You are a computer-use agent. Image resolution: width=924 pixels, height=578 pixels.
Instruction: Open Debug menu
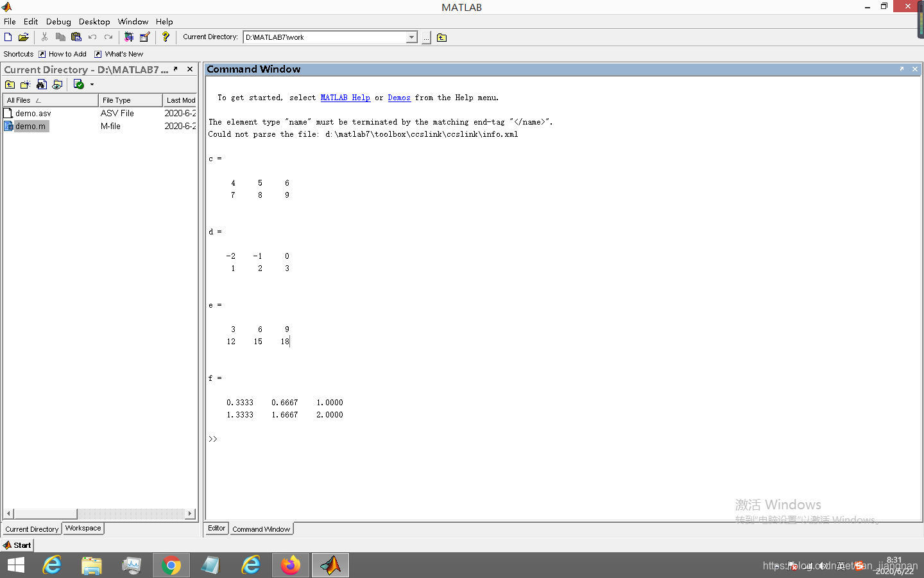[x=58, y=21]
